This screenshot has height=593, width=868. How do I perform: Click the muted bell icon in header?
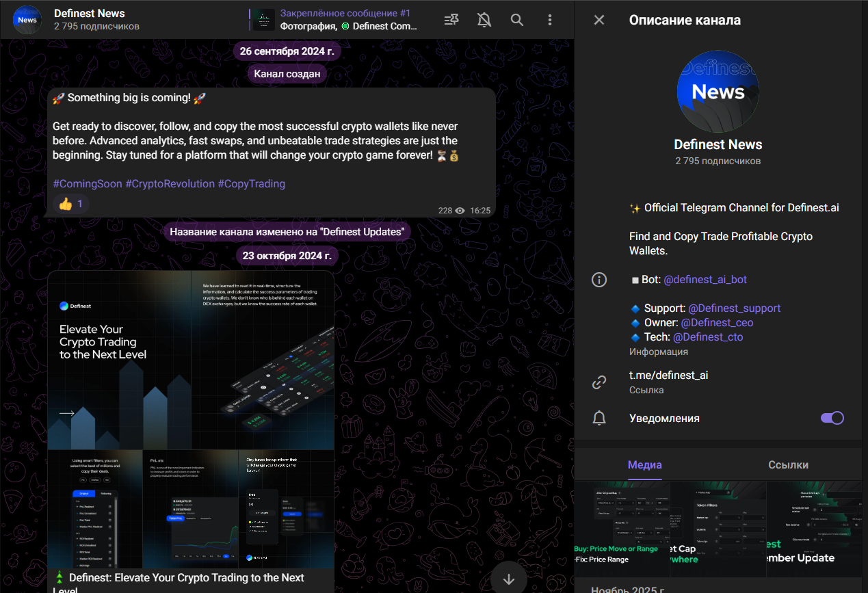484,20
